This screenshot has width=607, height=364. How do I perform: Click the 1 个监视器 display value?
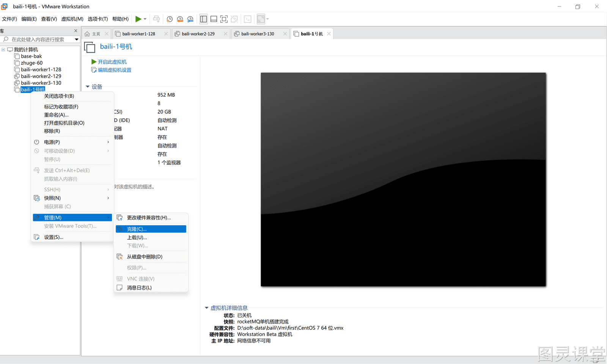pyautogui.click(x=169, y=163)
